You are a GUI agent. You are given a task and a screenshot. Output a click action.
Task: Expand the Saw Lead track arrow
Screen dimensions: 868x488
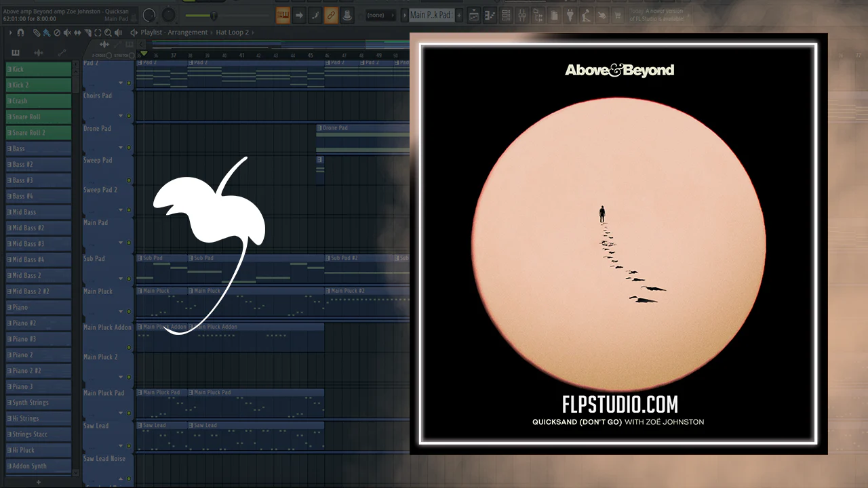click(121, 446)
